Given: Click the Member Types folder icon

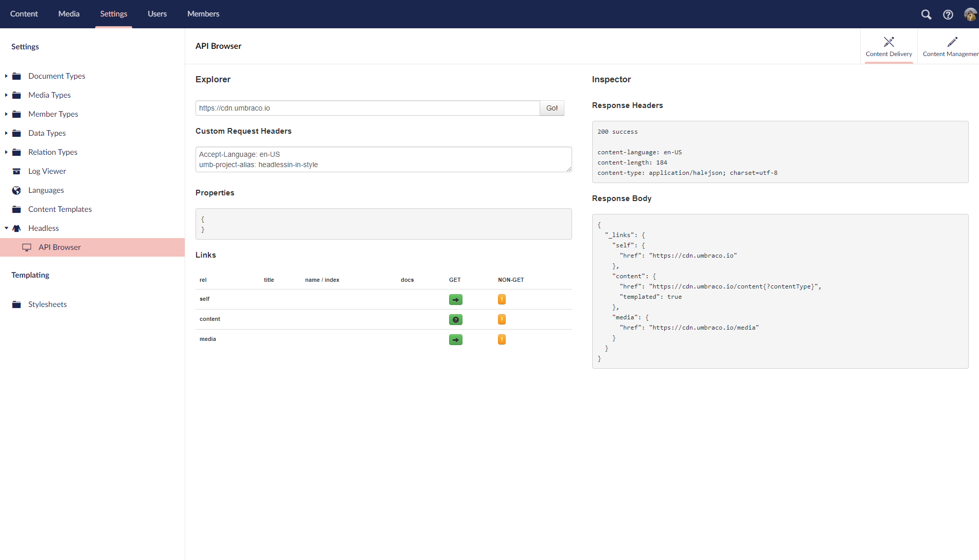Looking at the screenshot, I should pos(16,114).
